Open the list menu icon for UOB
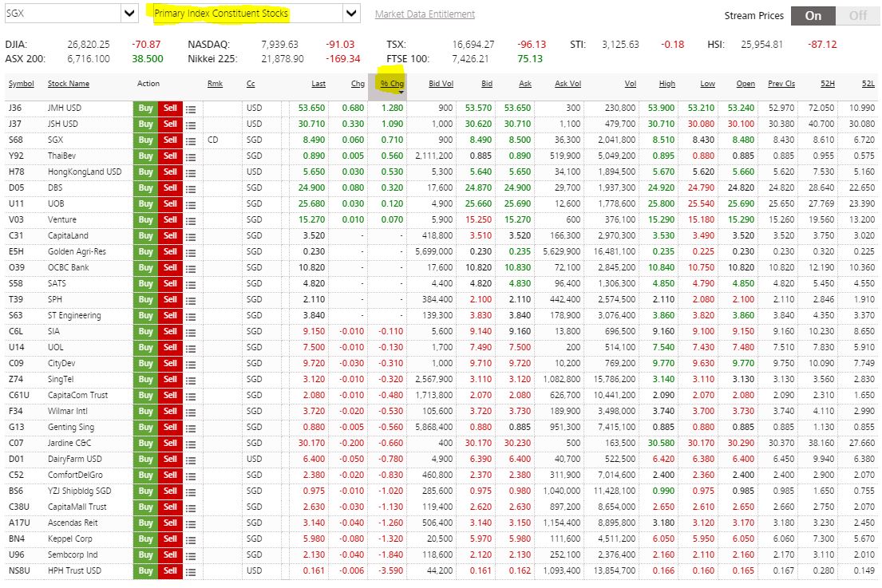The image size is (882, 588). coord(191,204)
